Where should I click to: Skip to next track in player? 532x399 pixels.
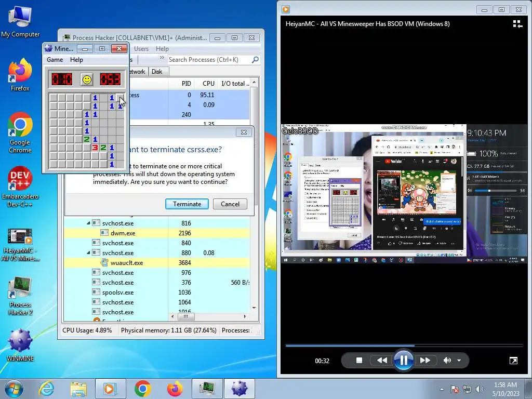coord(425,361)
